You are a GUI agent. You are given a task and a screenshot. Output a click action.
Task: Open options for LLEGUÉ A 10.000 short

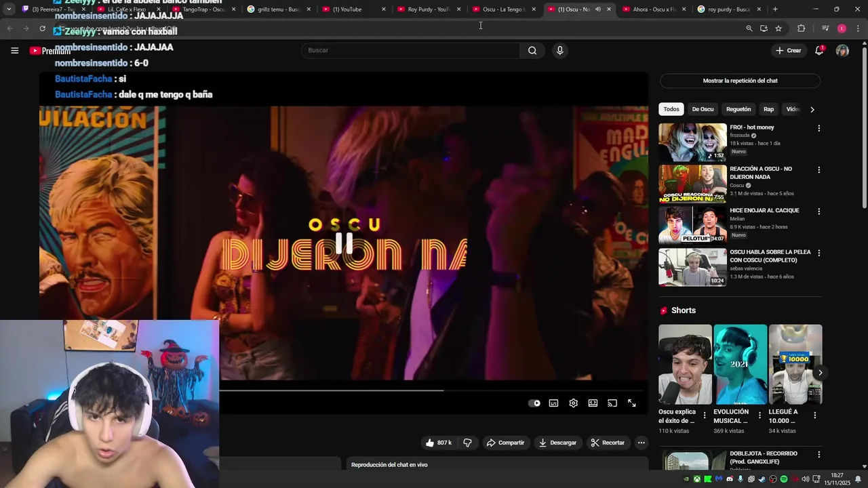(814, 415)
